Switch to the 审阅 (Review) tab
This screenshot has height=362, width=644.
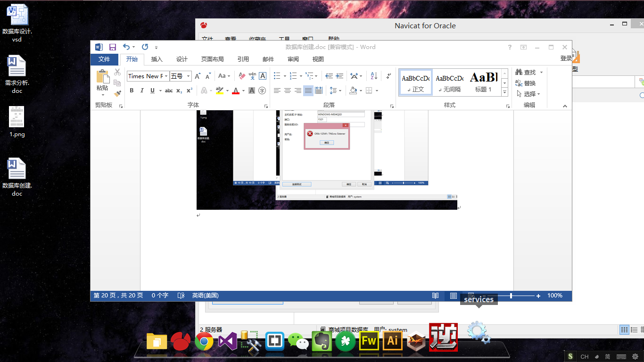pyautogui.click(x=293, y=59)
